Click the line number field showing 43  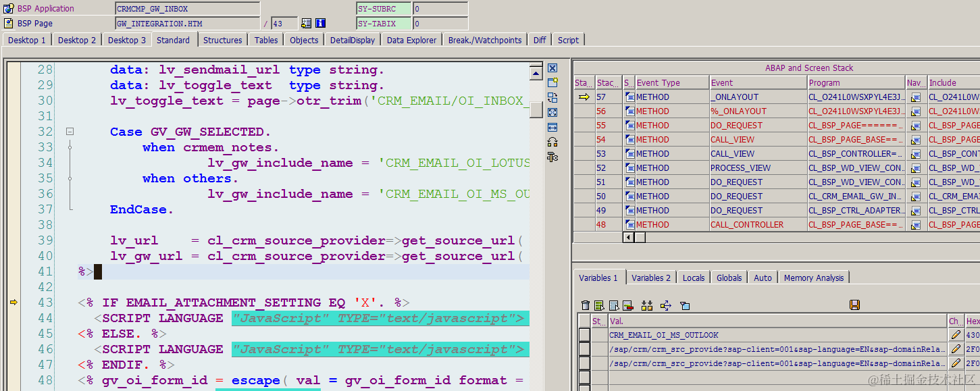284,23
